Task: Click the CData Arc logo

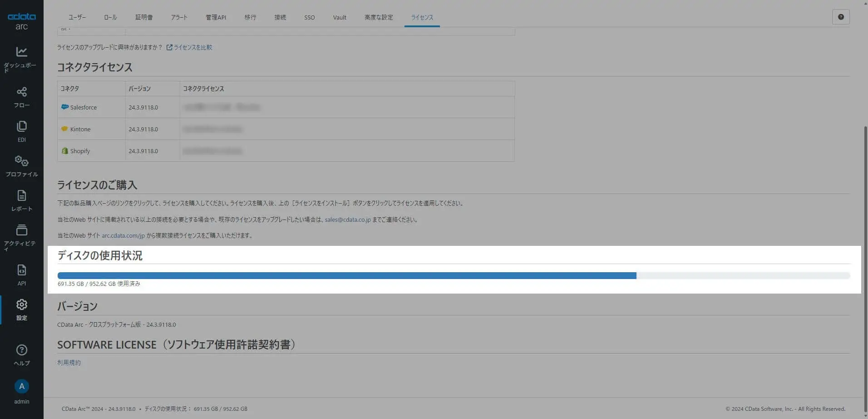Action: click(22, 21)
